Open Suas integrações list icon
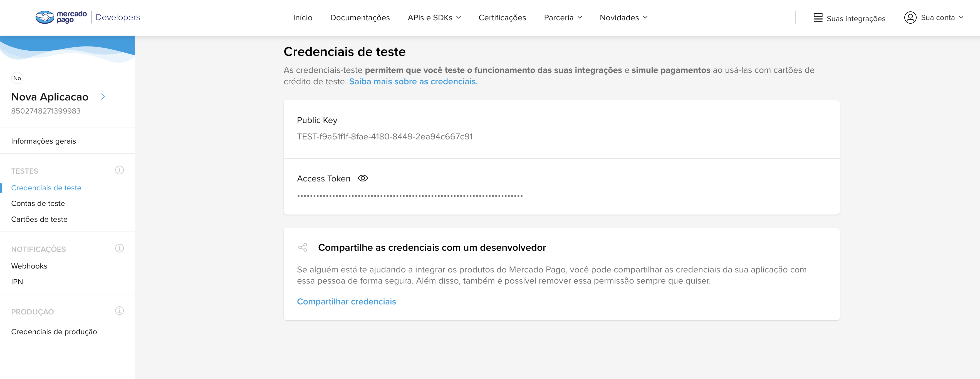This screenshot has height=379, width=980. [818, 18]
